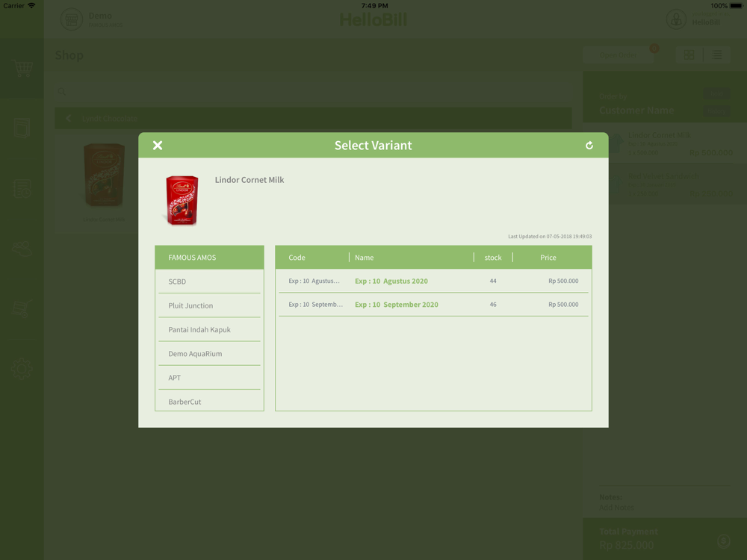Open the delivery cart sidebar icon
Screen dimensions: 747x560
22,308
